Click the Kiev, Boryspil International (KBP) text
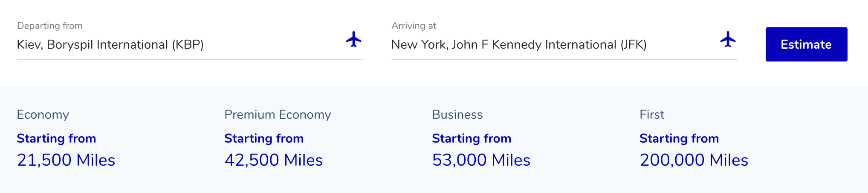 click(110, 45)
